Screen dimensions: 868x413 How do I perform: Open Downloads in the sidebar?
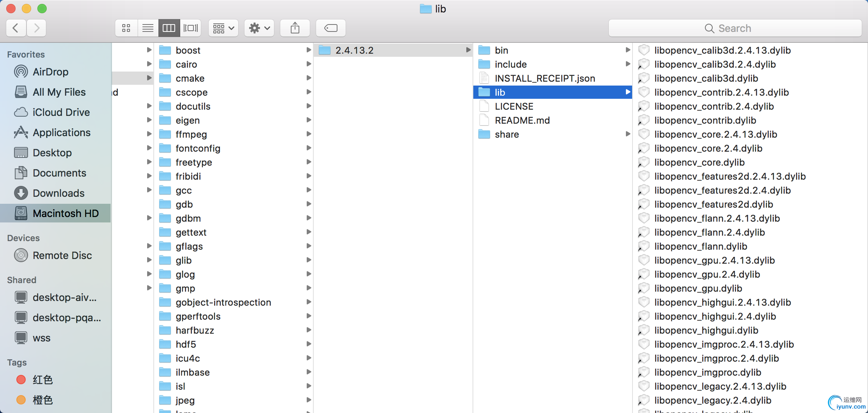tap(55, 193)
